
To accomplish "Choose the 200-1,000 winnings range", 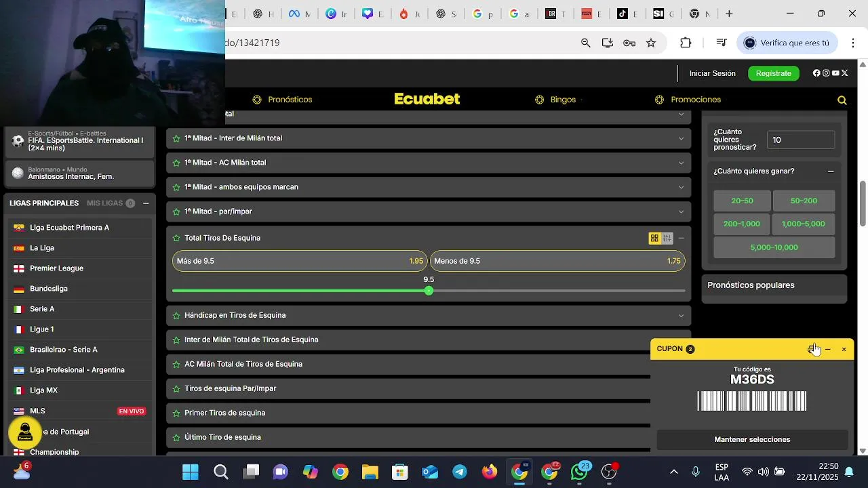I will point(742,224).
